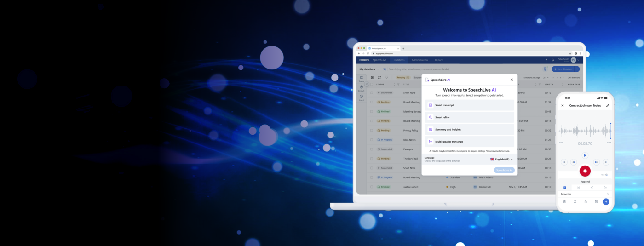Image resolution: width=644 pixels, height=246 pixels.
Task: Tap the scissors cut icon on phone
Action: pyautogui.click(x=575, y=202)
